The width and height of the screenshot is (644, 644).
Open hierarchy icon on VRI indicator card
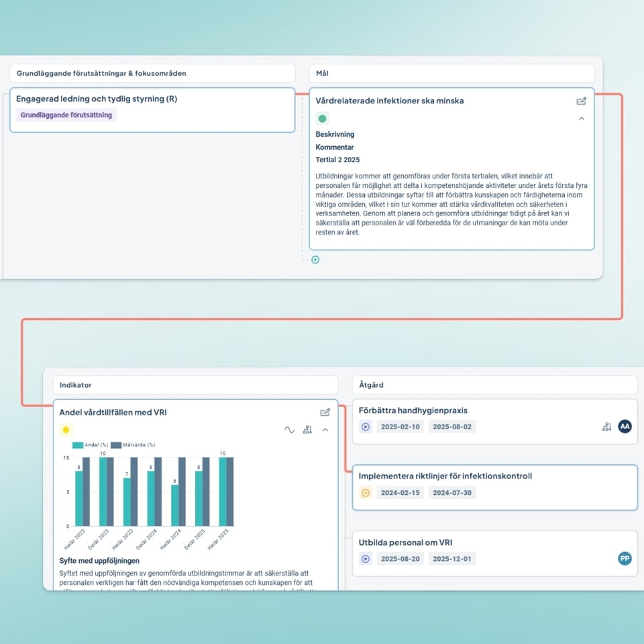coord(307,430)
